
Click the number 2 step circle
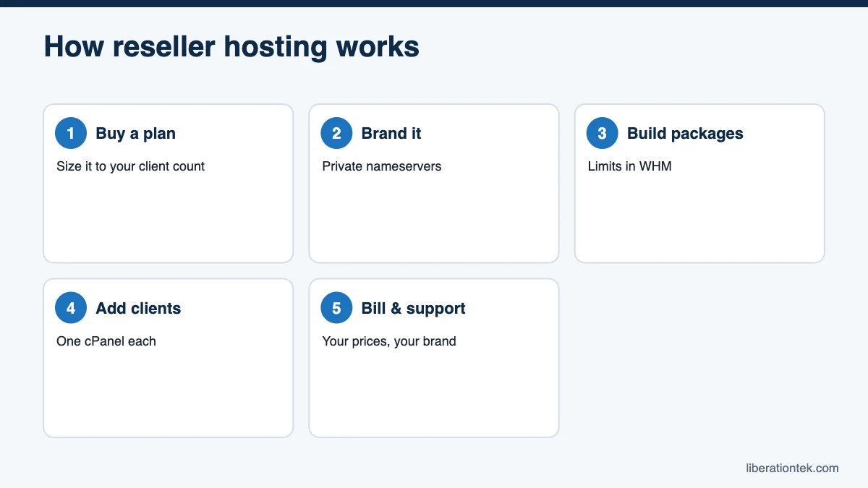click(336, 133)
